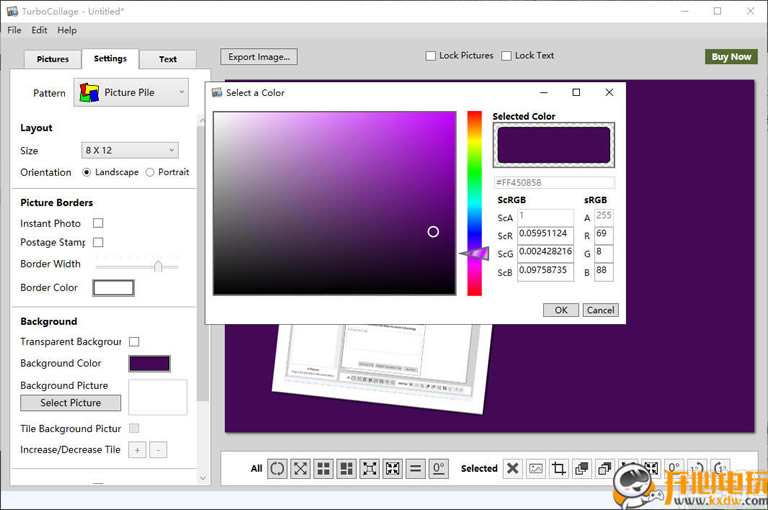
Task: Click the sRGB R value field
Action: [603, 234]
